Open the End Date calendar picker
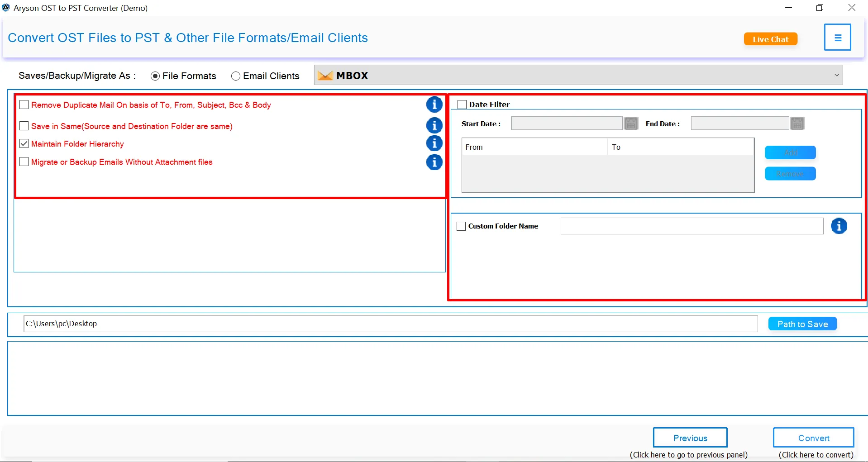This screenshot has height=462, width=868. pos(797,124)
